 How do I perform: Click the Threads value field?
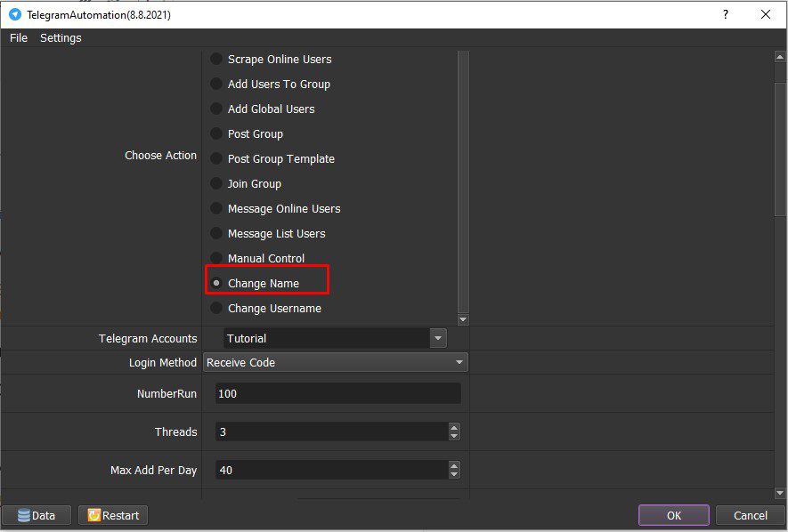click(x=332, y=431)
